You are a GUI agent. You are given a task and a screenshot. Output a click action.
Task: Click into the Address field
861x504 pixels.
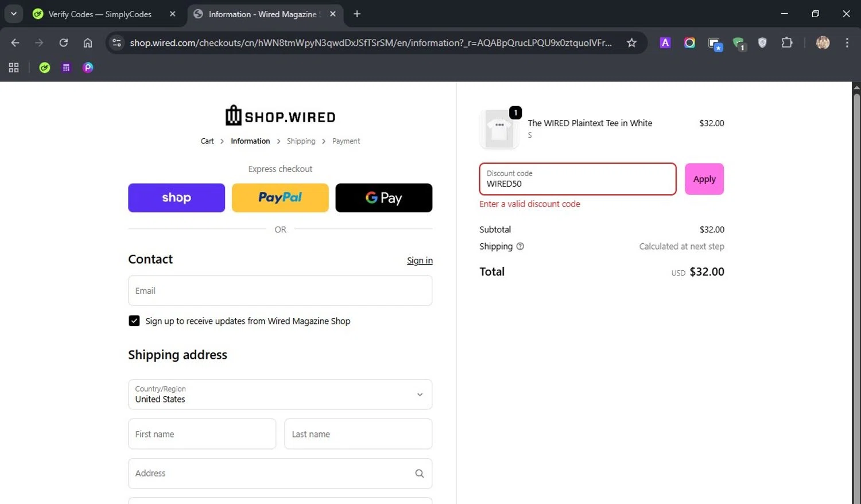[x=280, y=474]
